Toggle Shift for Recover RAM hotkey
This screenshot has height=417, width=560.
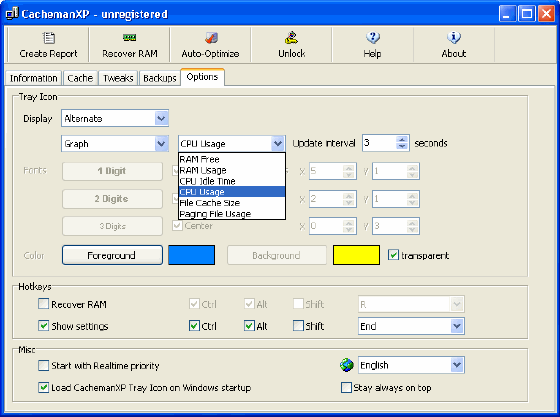298,304
